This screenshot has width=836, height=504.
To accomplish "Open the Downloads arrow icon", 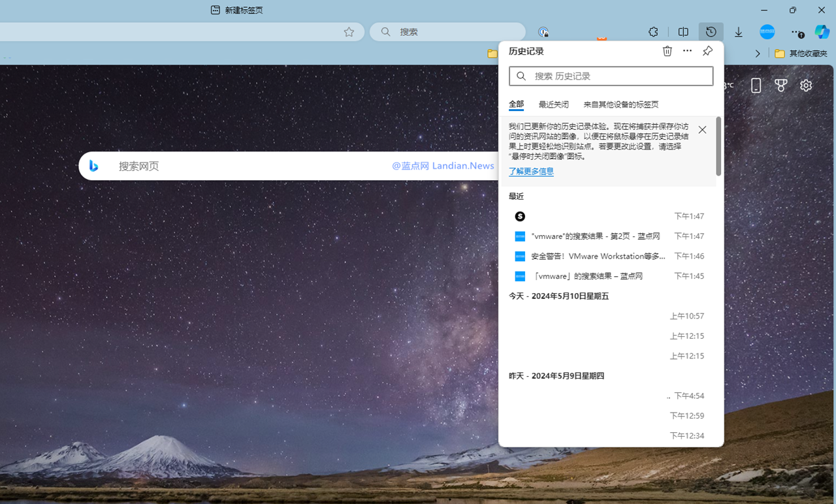I will [x=739, y=31].
